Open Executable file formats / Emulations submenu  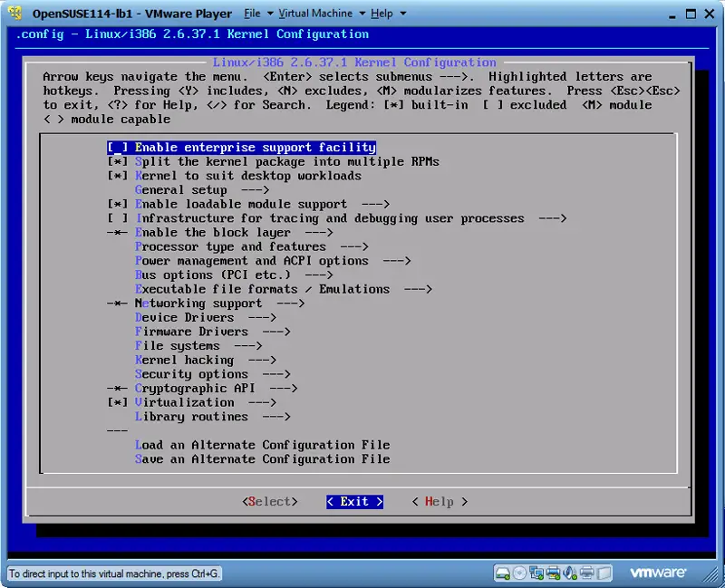coord(284,289)
